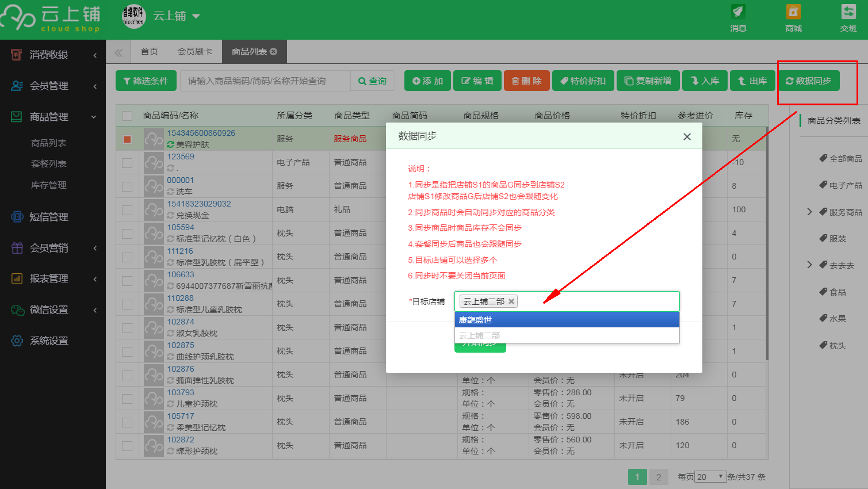
Task: Check the row checkbox for 蝶形护颈枕
Action: pyautogui.click(x=127, y=446)
